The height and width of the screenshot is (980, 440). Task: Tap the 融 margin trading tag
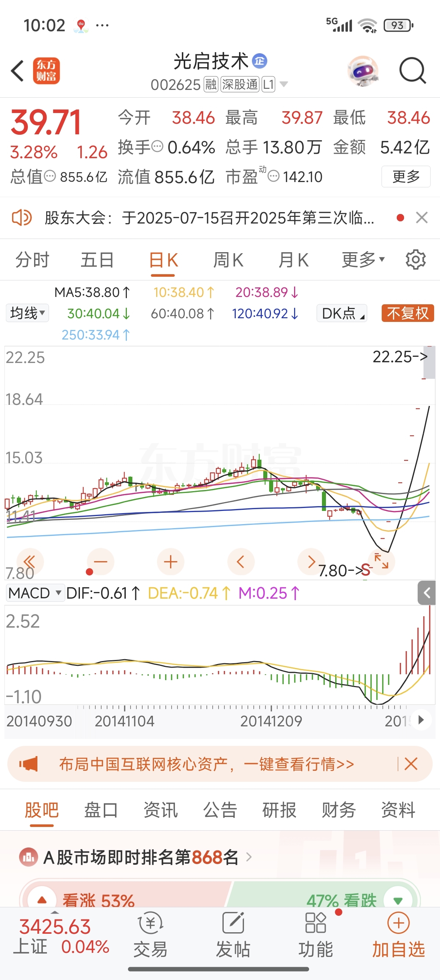pyautogui.click(x=211, y=84)
